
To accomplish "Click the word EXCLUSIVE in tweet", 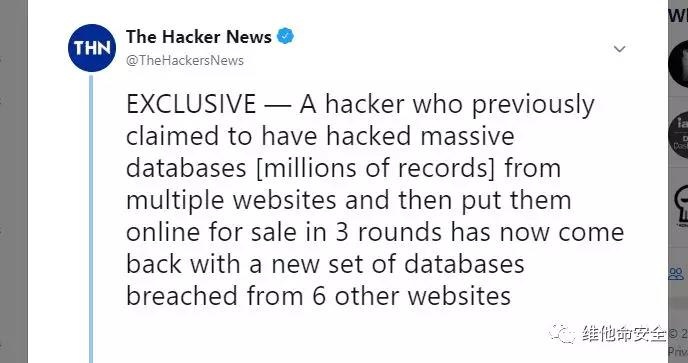I will coord(191,104).
